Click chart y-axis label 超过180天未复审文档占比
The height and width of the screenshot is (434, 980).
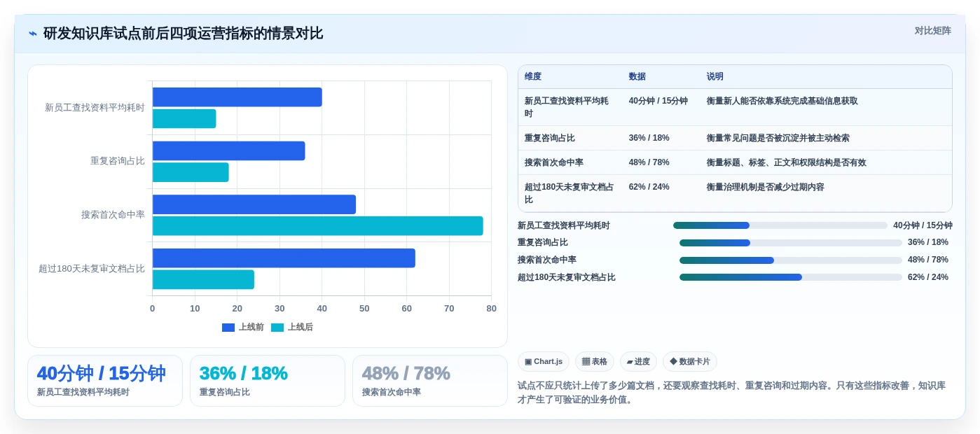(x=92, y=268)
